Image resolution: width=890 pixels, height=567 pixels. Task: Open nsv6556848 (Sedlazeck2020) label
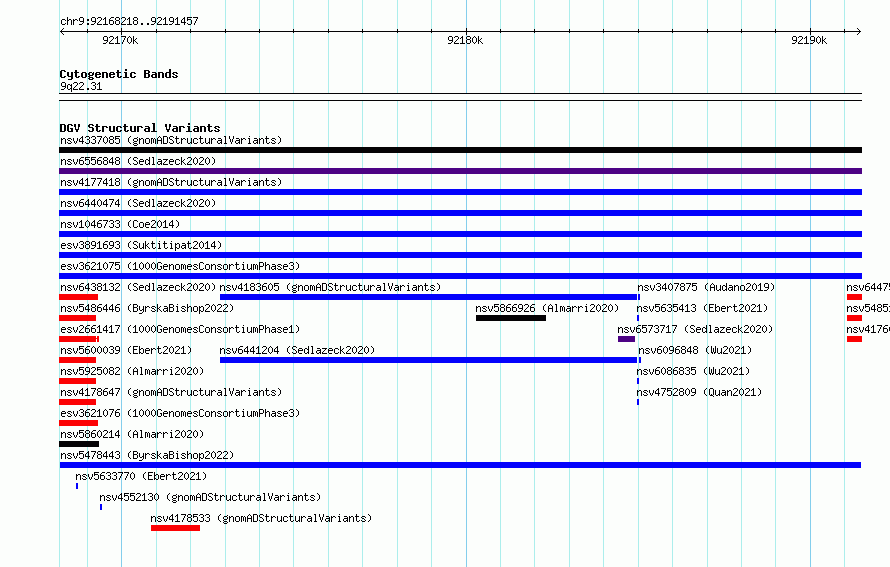pos(138,161)
